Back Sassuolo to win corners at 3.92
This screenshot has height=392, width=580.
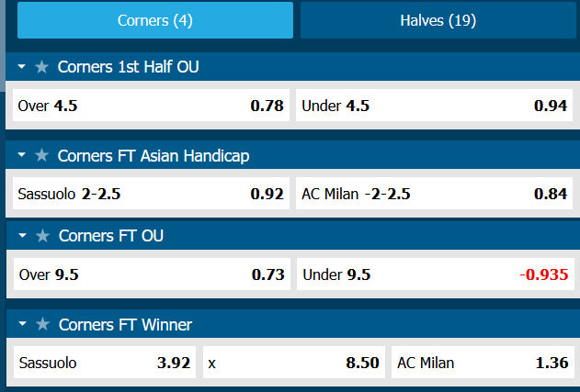click(104, 363)
